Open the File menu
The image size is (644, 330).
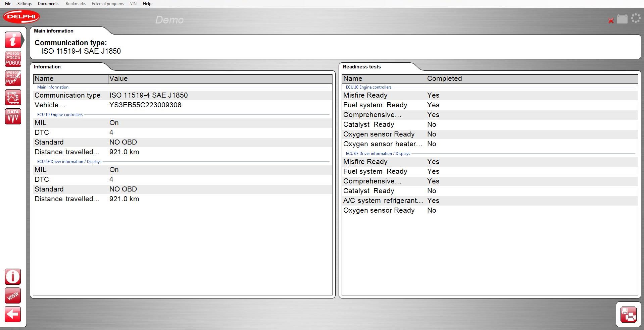click(8, 4)
